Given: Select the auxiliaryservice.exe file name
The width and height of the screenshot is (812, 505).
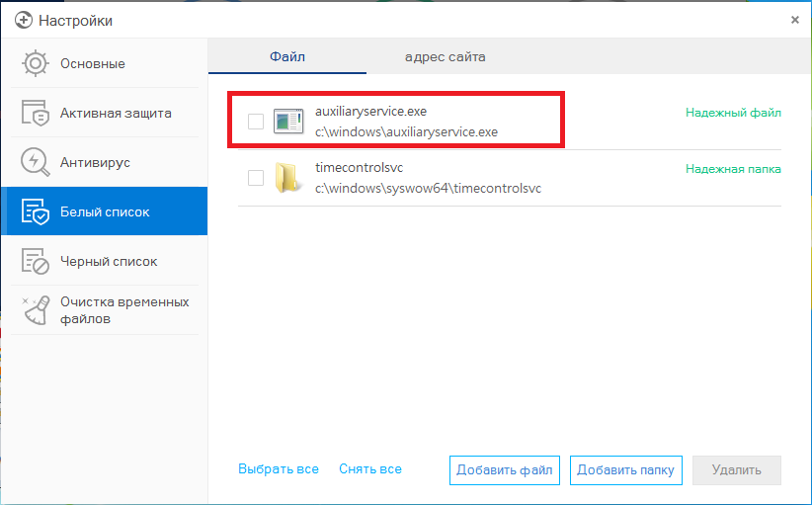Looking at the screenshot, I should pyautogui.click(x=370, y=112).
